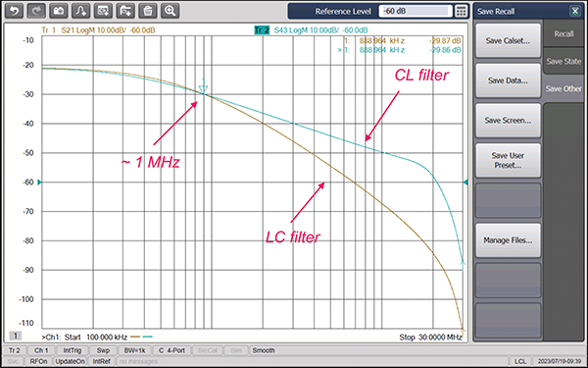Click the left reference level marker arrow

pos(39,183)
